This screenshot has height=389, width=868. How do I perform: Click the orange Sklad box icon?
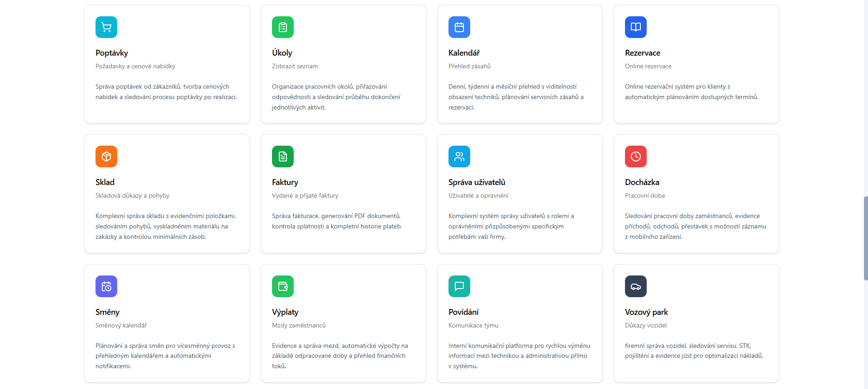[106, 157]
